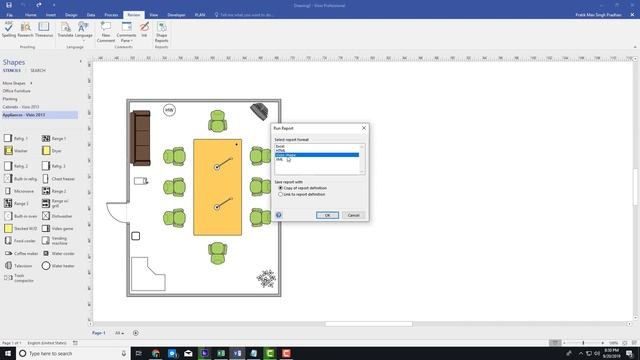Pick the Refrig. 1 shape

tap(16, 138)
